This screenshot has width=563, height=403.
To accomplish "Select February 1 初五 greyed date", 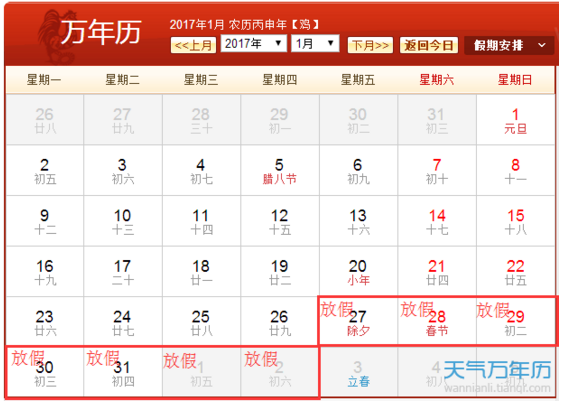I will click(x=201, y=372).
